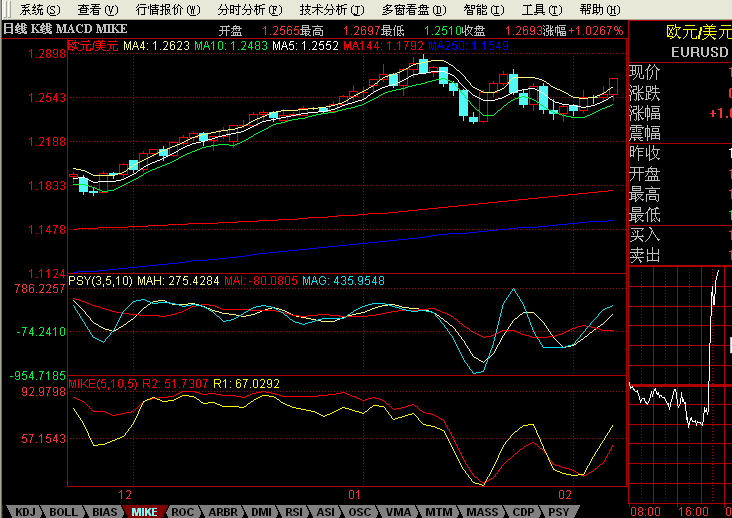Click the R1: 67.0292 value
Screen dimensions: 732x518
(x=246, y=384)
